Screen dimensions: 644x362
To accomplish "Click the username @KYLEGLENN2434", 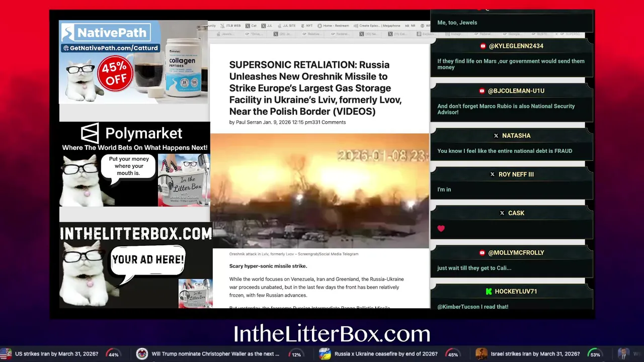I will (x=516, y=46).
